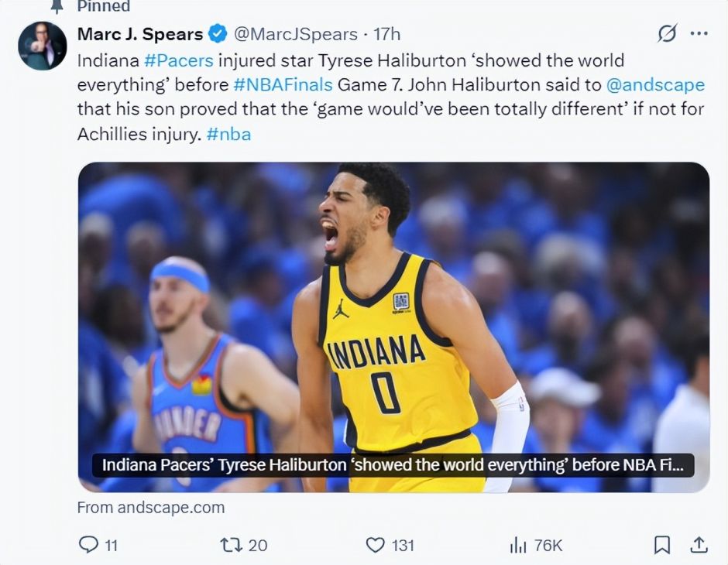This screenshot has height=565, width=728.
Task: Click the reply speech bubble icon
Action: pos(88,545)
